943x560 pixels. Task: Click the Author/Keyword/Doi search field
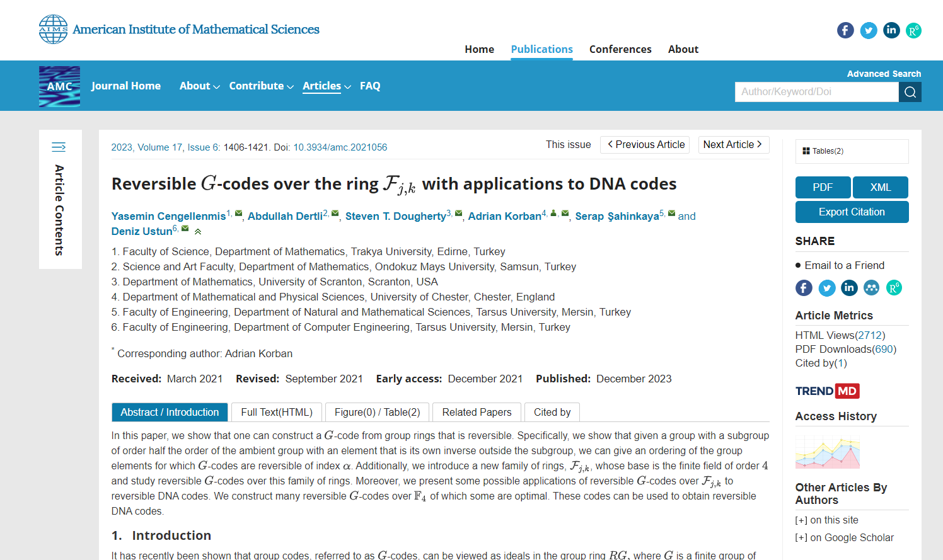[x=816, y=92]
